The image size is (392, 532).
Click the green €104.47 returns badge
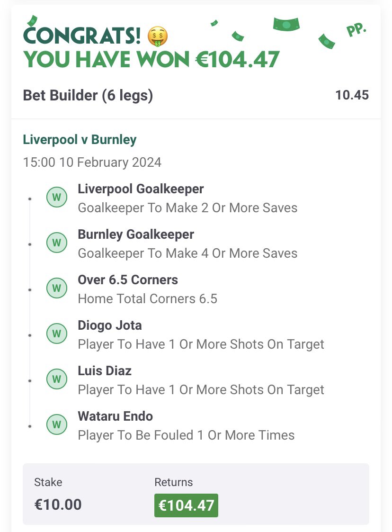[x=186, y=505]
